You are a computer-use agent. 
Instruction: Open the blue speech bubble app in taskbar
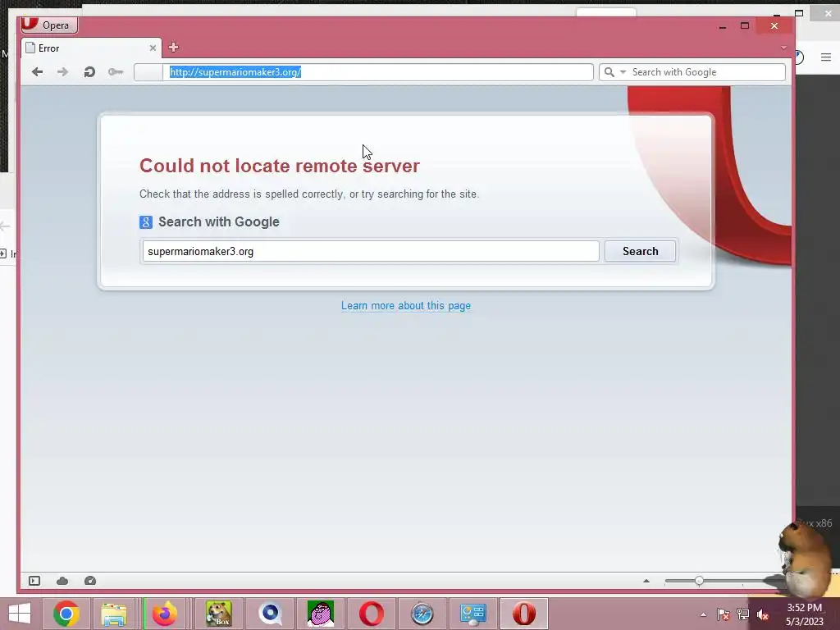270,614
